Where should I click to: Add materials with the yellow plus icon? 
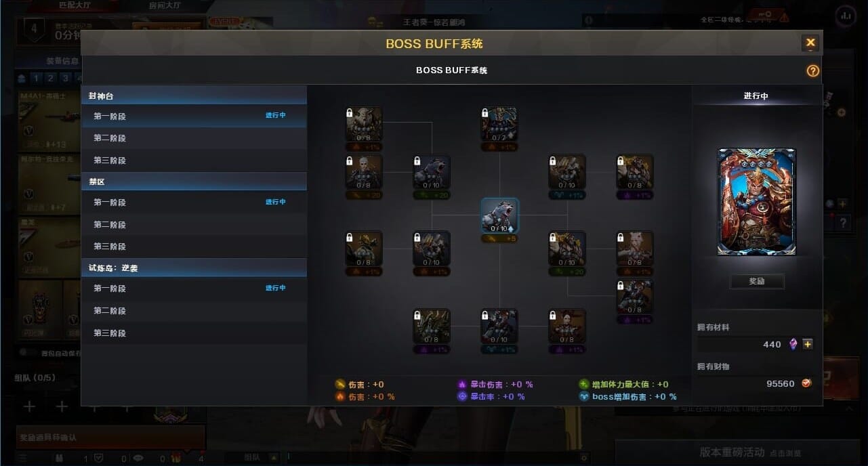(x=808, y=344)
